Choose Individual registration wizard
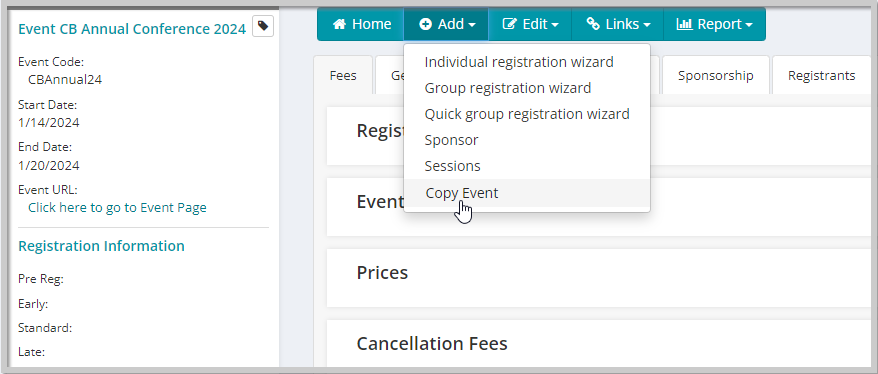 point(526,62)
